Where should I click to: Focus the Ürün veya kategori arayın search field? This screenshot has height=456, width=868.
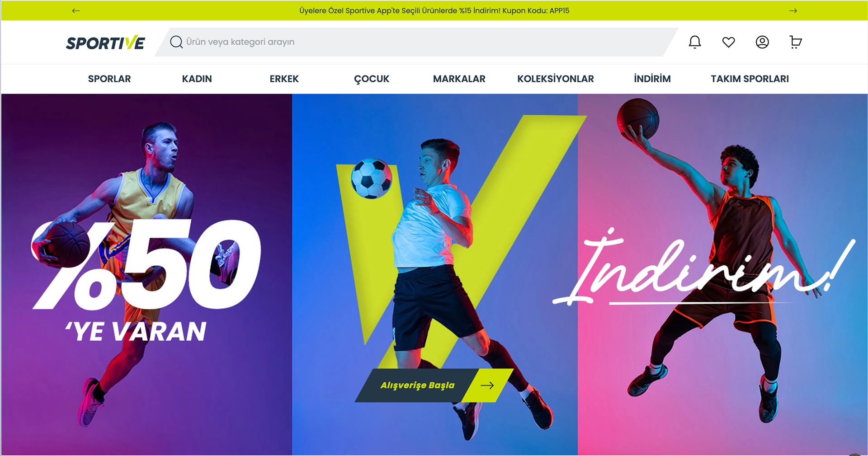coord(416,42)
